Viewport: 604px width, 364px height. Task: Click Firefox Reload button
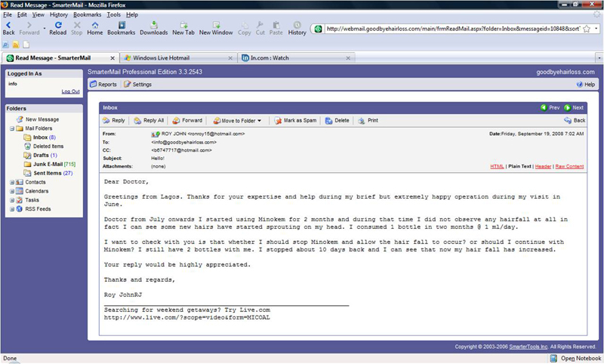(57, 29)
